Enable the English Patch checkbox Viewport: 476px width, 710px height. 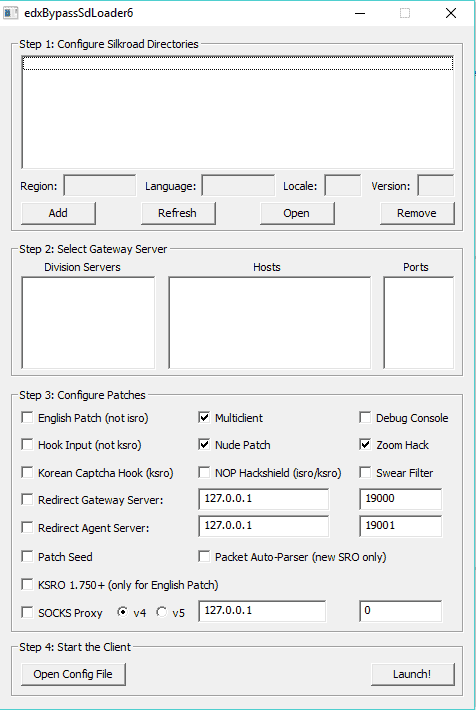[27, 417]
